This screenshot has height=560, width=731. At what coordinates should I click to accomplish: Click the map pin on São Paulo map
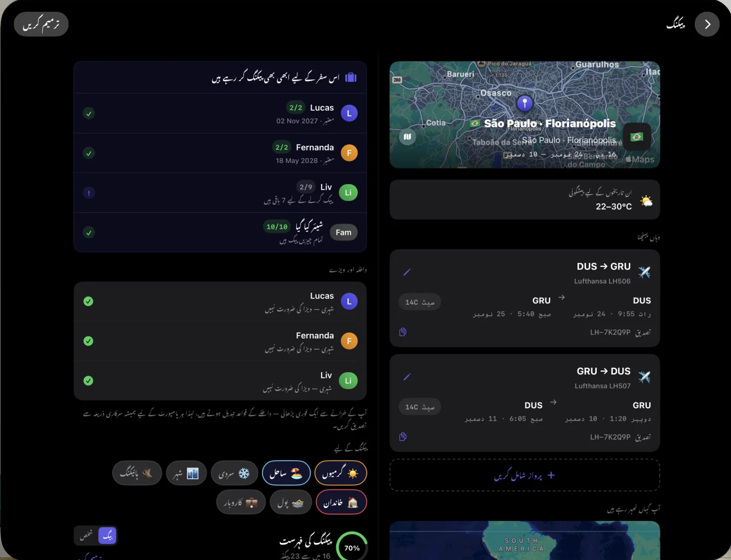pyautogui.click(x=525, y=103)
